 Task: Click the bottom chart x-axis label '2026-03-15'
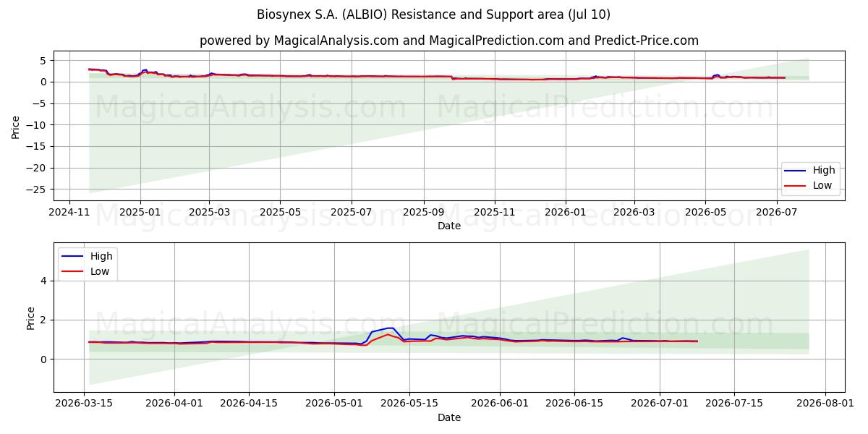coord(85,404)
